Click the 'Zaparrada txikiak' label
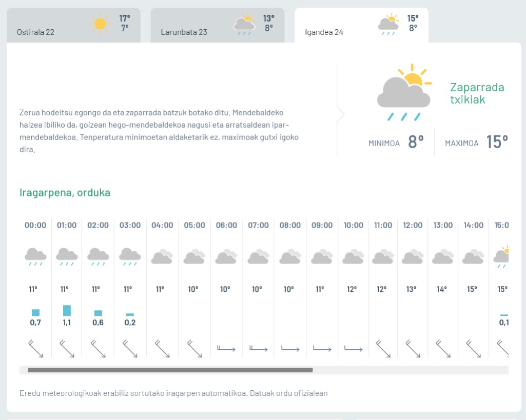526x420 pixels. (477, 93)
